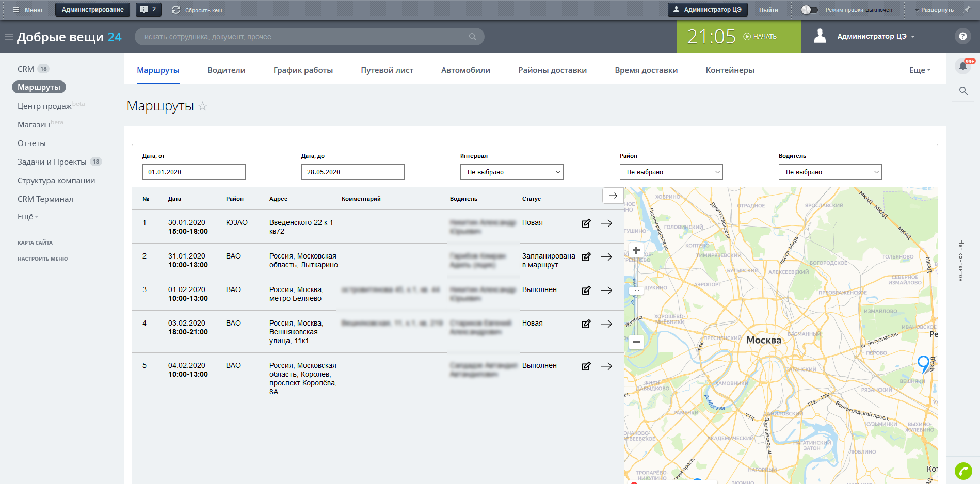Screen dimensions: 980x484
Task: Click the notifications bell icon
Action: click(963, 66)
